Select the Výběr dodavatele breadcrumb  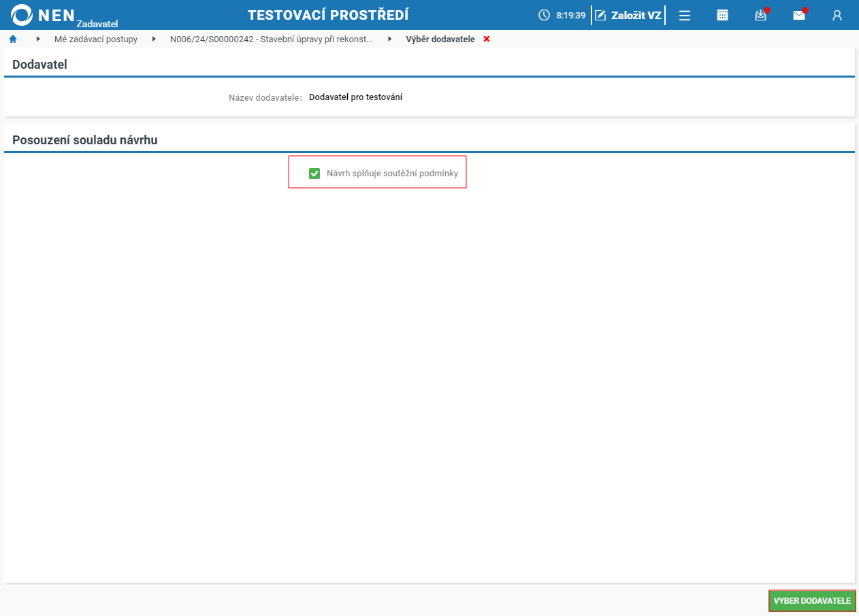(440, 39)
